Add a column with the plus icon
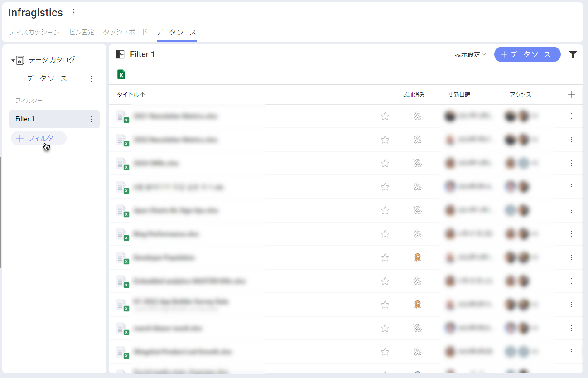Image resolution: width=588 pixels, height=378 pixels. (x=572, y=95)
